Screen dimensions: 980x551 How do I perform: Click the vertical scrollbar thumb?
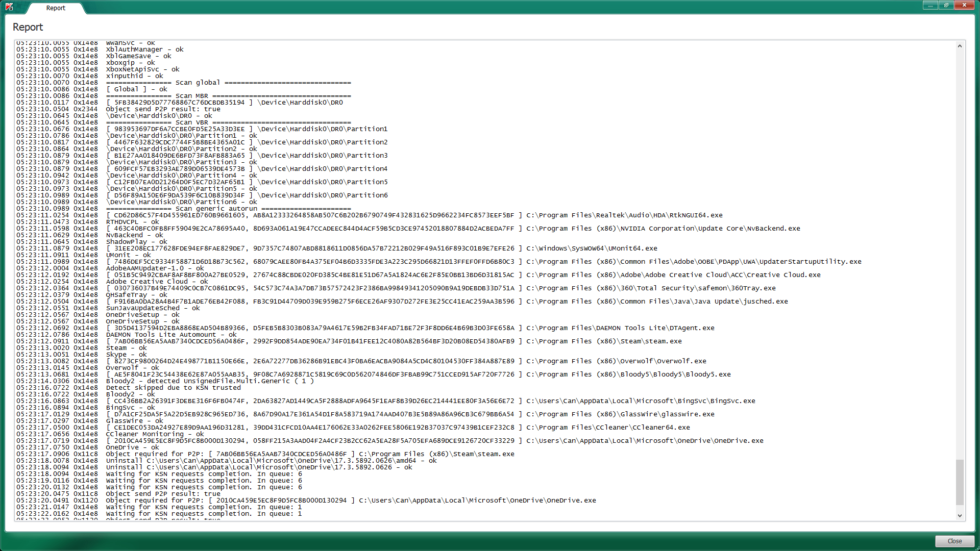(x=960, y=482)
